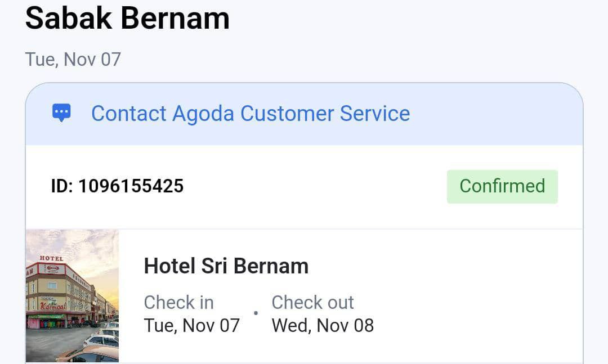The image size is (608, 364).
Task: Tap the blank space between ID and Confirmed
Action: click(x=315, y=186)
